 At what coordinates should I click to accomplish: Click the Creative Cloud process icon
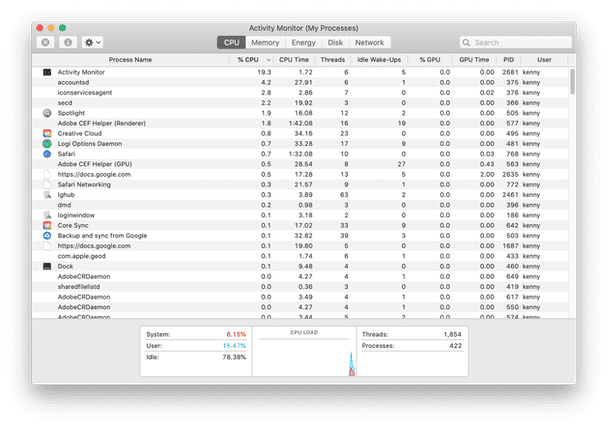47,132
